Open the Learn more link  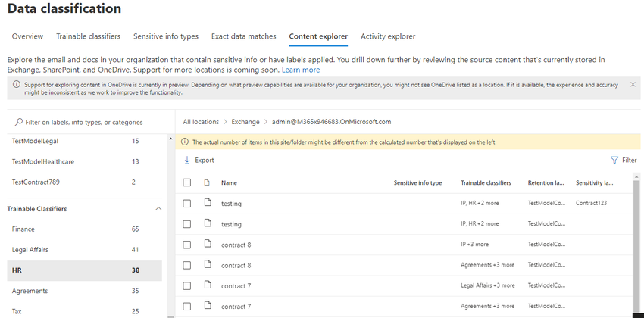pos(301,70)
